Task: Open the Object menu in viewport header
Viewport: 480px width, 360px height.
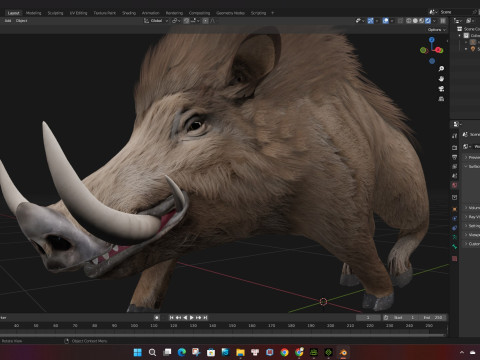Action: pyautogui.click(x=21, y=21)
